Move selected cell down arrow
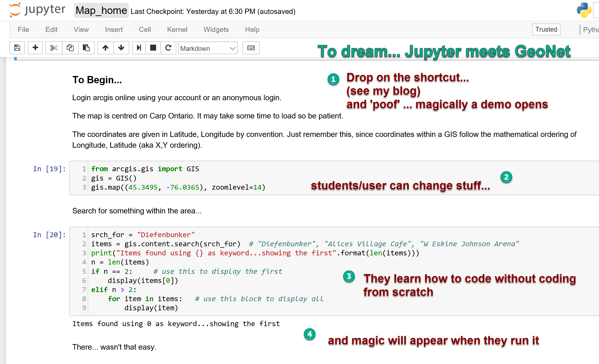 pos(121,48)
